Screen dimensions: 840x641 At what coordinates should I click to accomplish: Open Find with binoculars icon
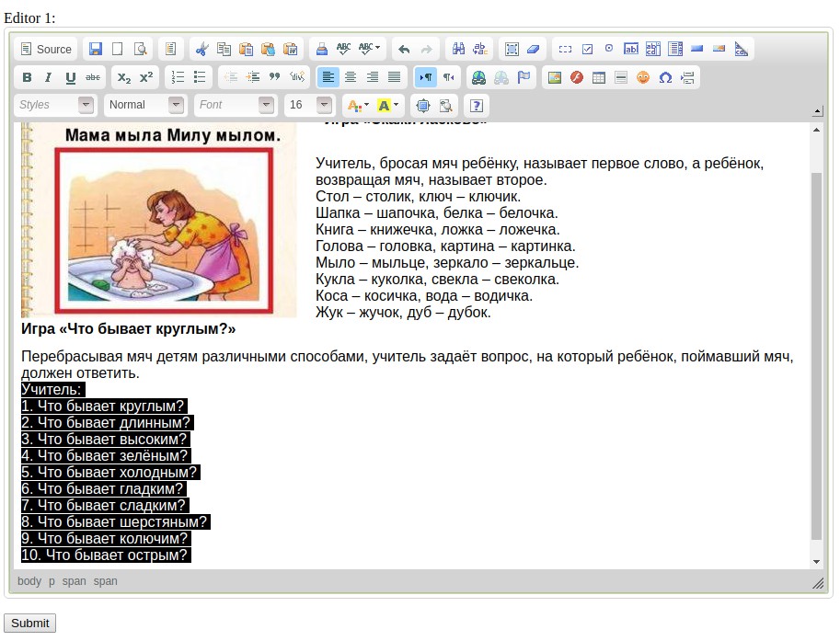click(x=458, y=50)
